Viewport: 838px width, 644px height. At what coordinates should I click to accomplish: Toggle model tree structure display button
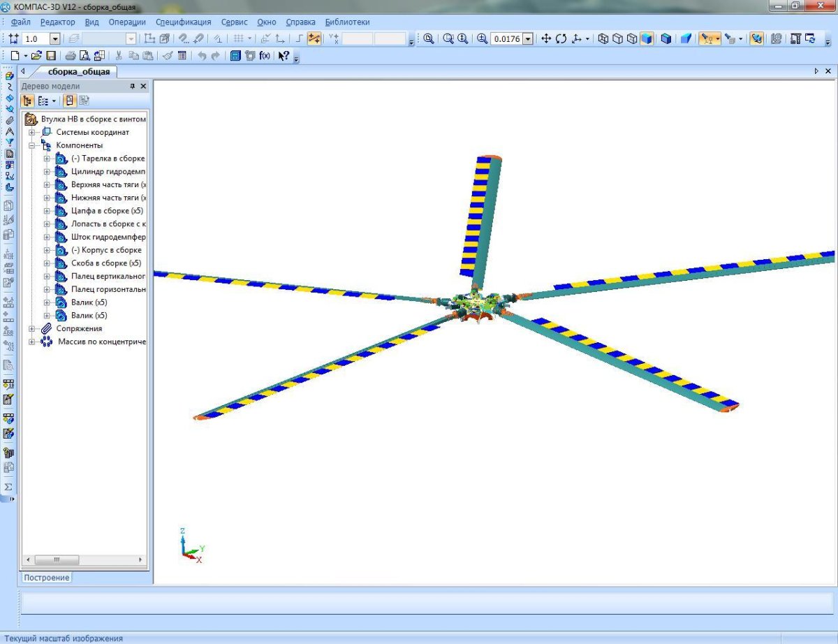[29, 101]
